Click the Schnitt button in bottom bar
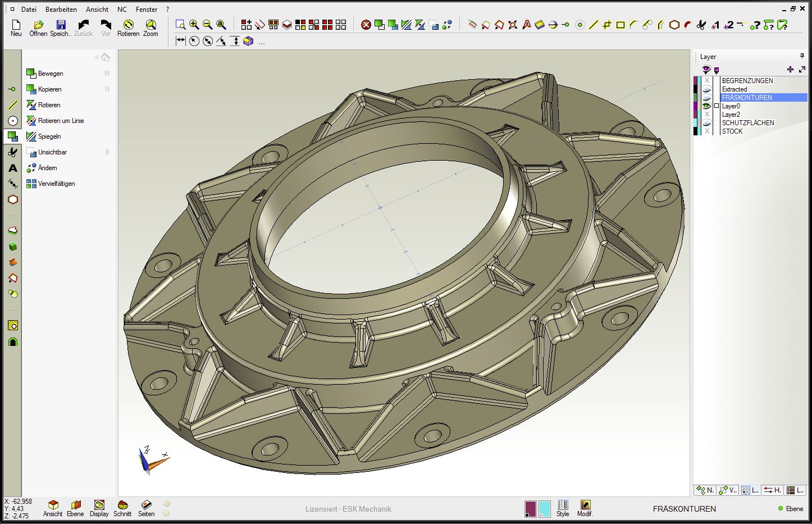This screenshot has height=524, width=812. coord(122,508)
